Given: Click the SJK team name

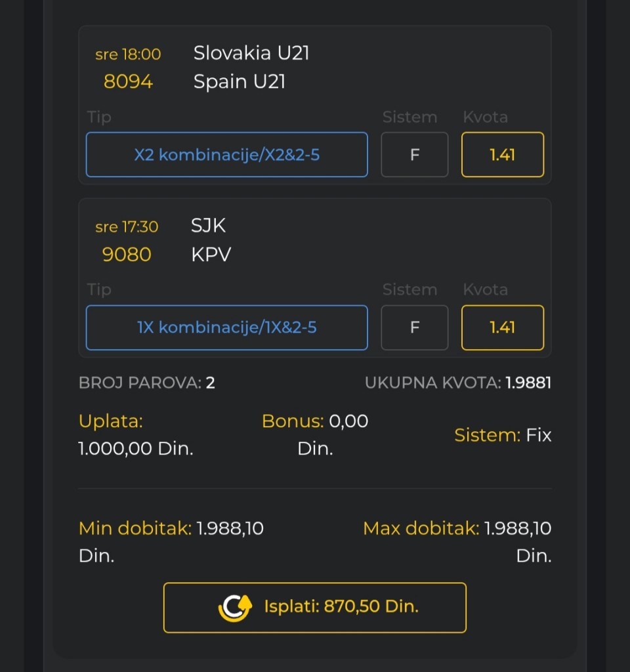Looking at the screenshot, I should click(x=208, y=226).
